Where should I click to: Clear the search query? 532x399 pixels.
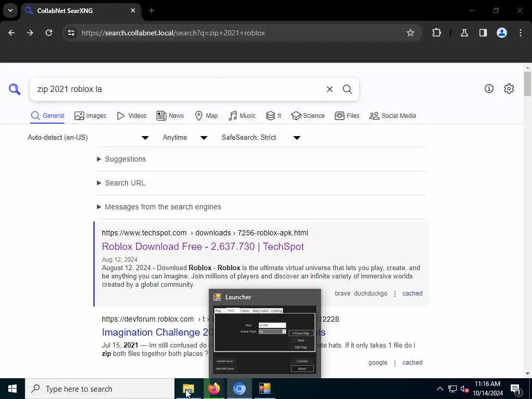329,89
